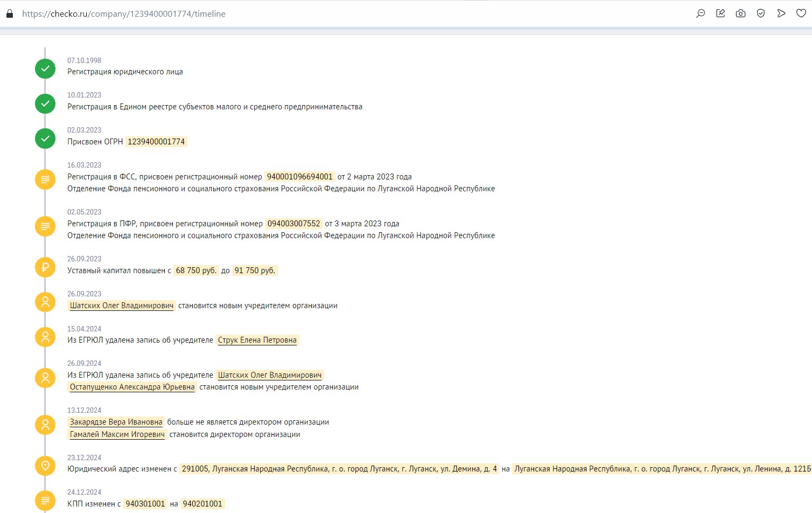Click the date 02.05.2023
Viewport: 812px width, 513px height.
[84, 212]
